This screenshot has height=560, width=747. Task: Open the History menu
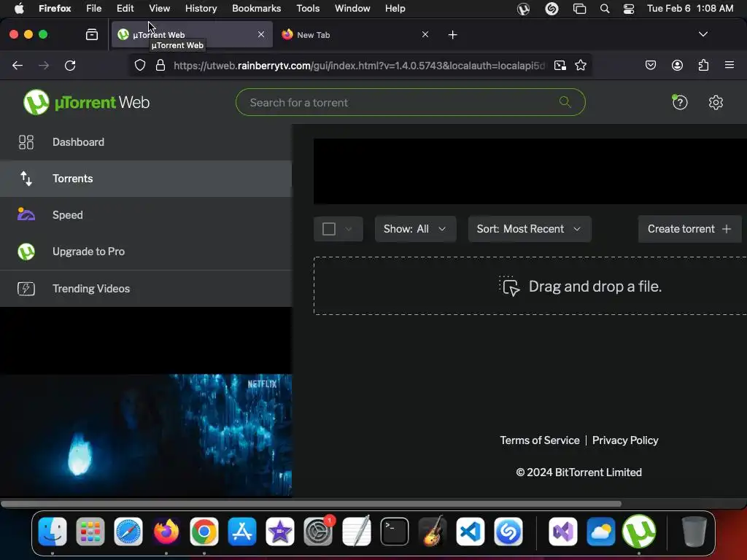[201, 9]
